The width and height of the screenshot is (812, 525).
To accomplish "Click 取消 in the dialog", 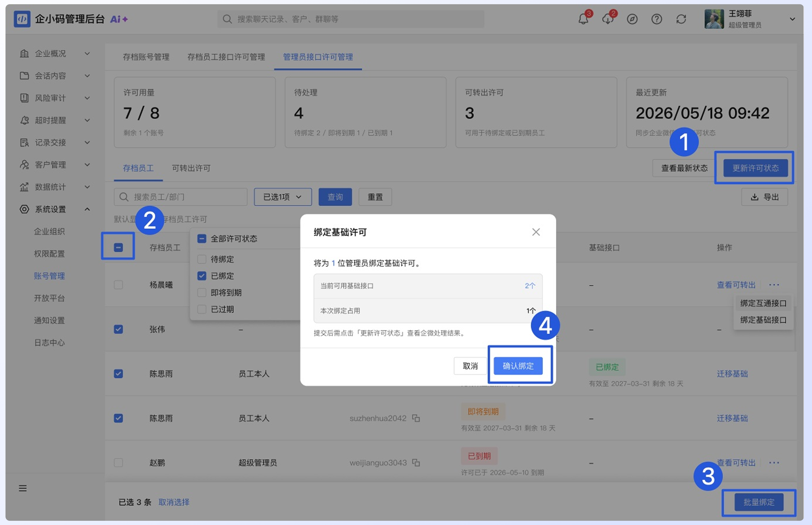I will 470,366.
